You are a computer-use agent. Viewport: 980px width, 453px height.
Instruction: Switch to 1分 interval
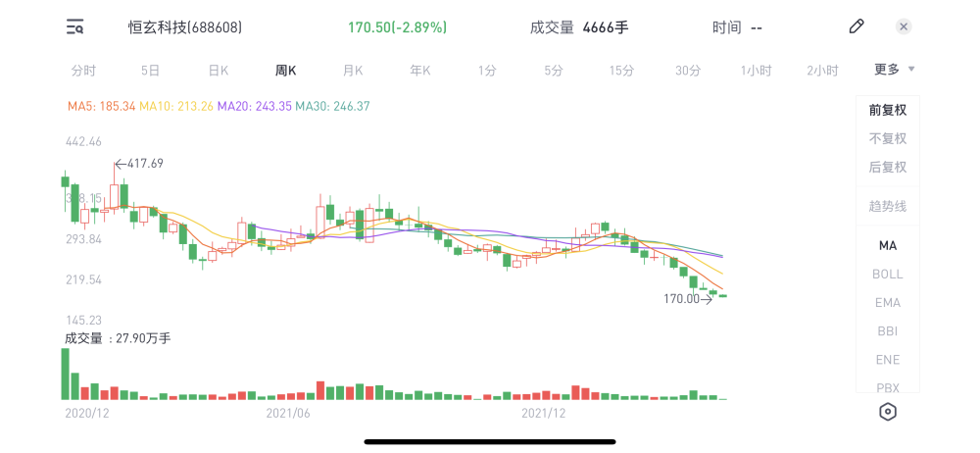tap(487, 70)
